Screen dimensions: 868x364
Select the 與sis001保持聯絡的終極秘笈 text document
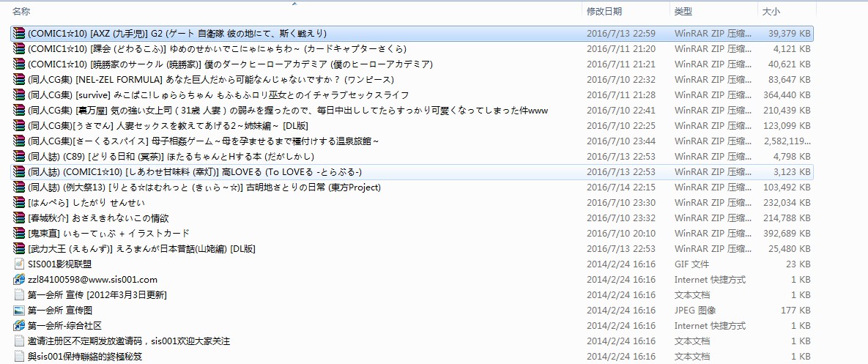84,357
